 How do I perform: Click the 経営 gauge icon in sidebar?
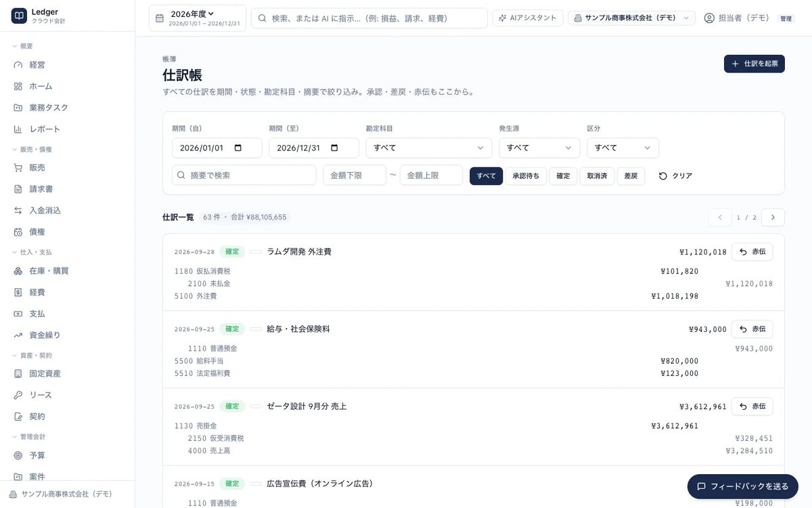point(18,65)
